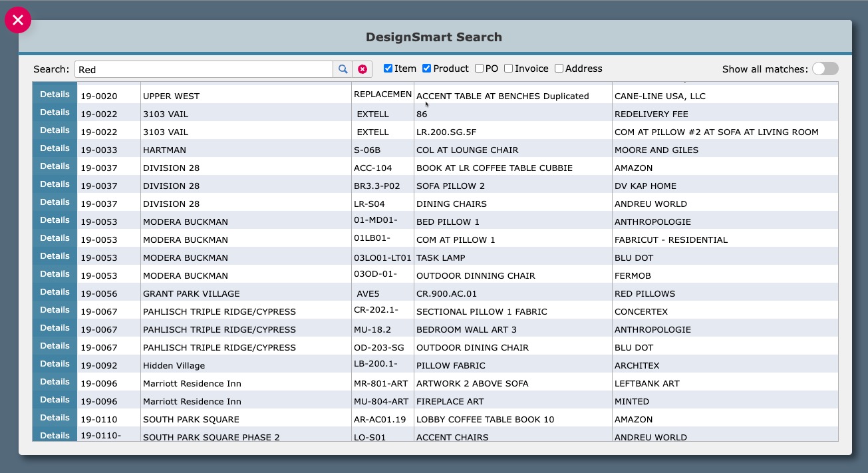
Task: Uncheck the Item checkbox
Action: pyautogui.click(x=388, y=69)
